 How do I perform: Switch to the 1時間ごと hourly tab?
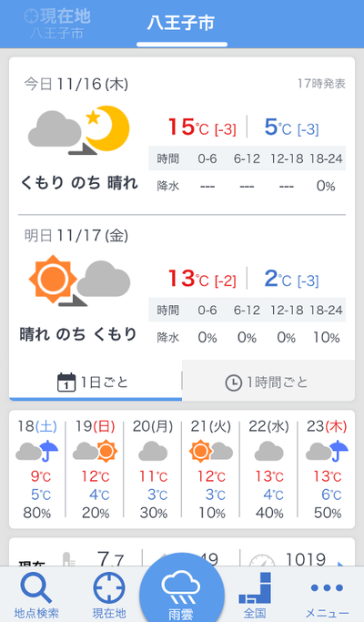pos(268,381)
